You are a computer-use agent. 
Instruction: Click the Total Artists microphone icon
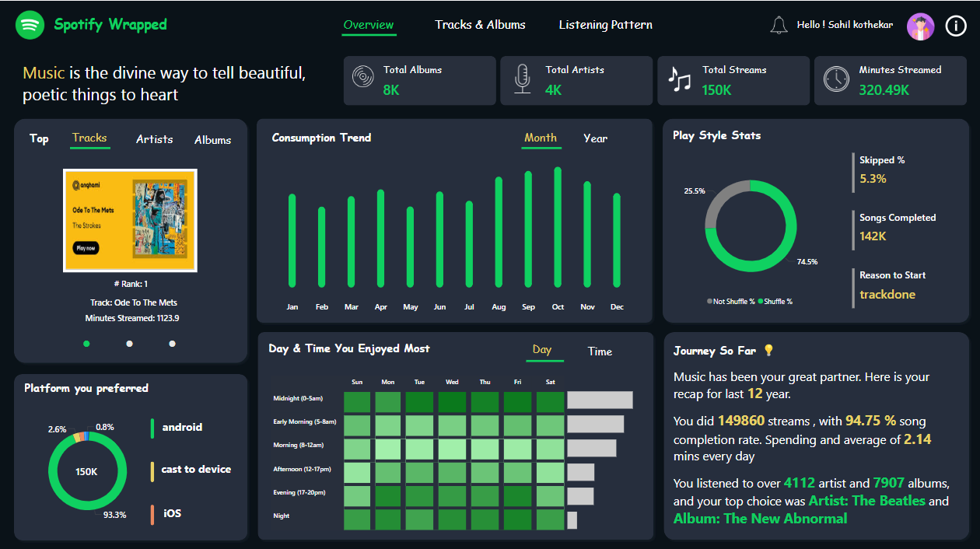[523, 79]
